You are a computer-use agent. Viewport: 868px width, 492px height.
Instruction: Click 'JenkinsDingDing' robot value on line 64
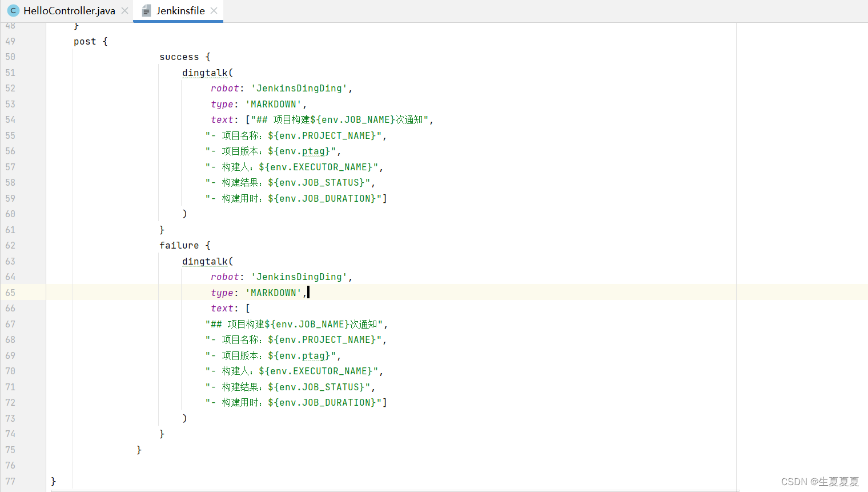pyautogui.click(x=299, y=277)
